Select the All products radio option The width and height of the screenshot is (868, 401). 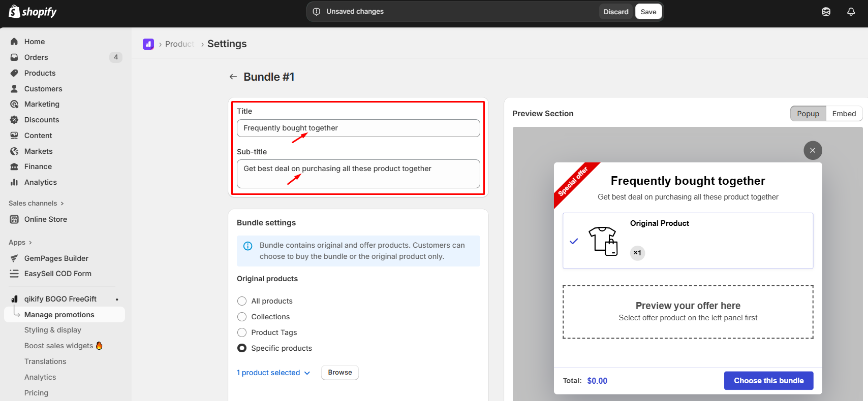[242, 301]
